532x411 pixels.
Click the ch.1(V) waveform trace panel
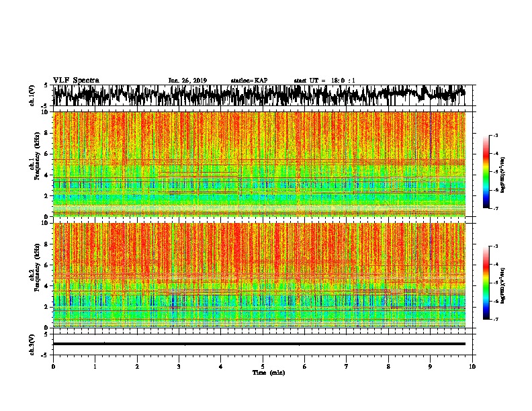(x=263, y=95)
